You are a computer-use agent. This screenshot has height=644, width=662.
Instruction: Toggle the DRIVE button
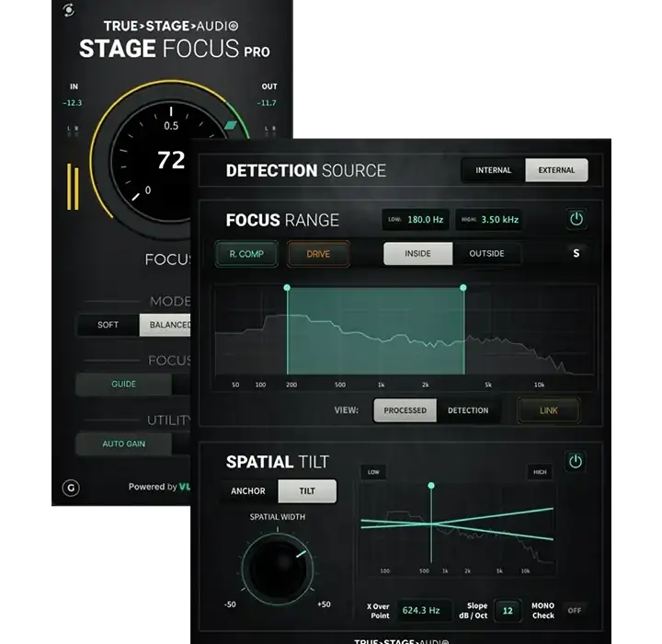pos(318,254)
